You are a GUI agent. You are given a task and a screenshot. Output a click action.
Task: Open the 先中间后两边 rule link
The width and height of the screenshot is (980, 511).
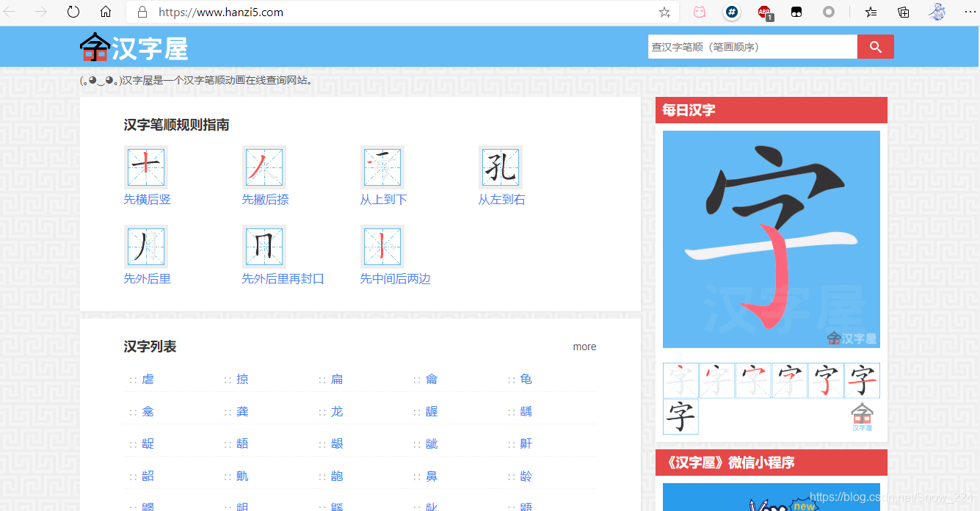pos(395,279)
